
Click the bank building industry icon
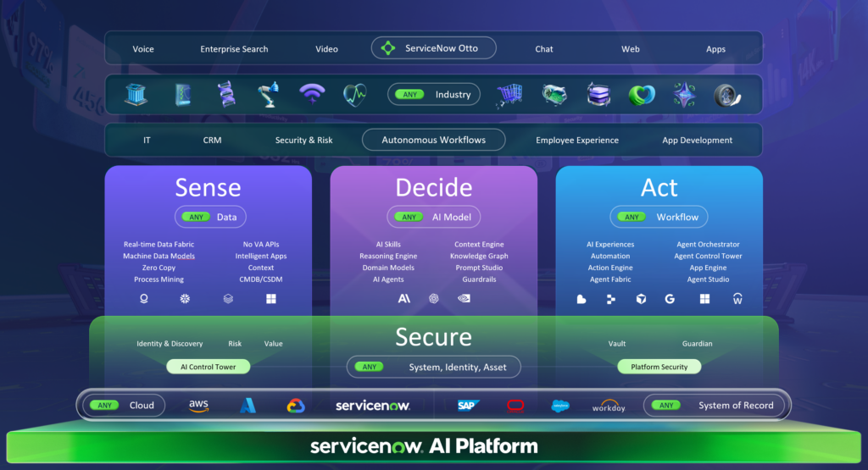136,95
